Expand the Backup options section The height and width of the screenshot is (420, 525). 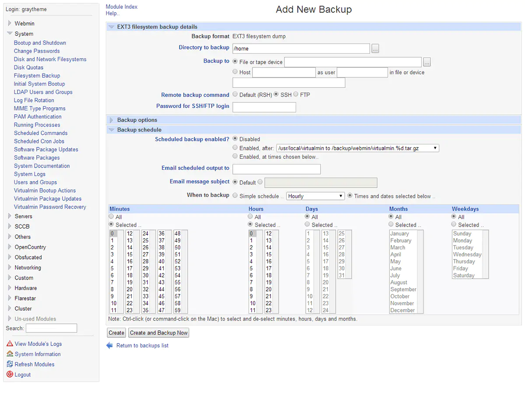pos(112,120)
